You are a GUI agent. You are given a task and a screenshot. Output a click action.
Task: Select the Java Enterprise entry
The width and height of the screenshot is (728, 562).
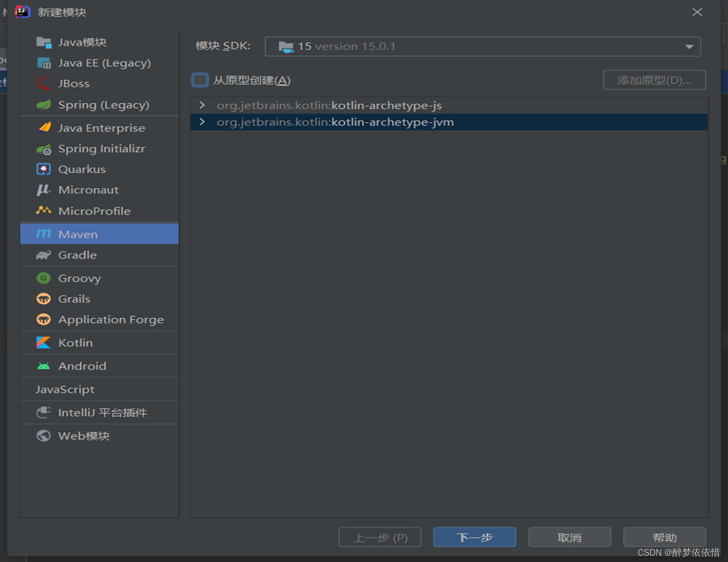100,128
